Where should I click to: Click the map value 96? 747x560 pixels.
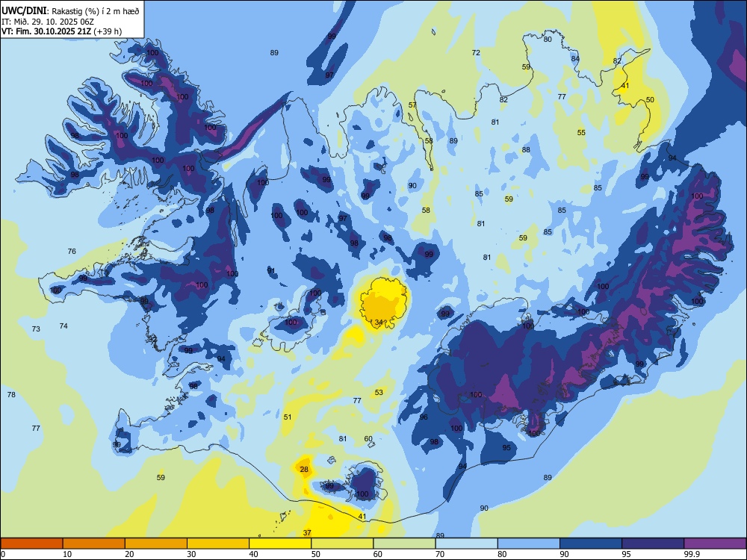point(424,417)
